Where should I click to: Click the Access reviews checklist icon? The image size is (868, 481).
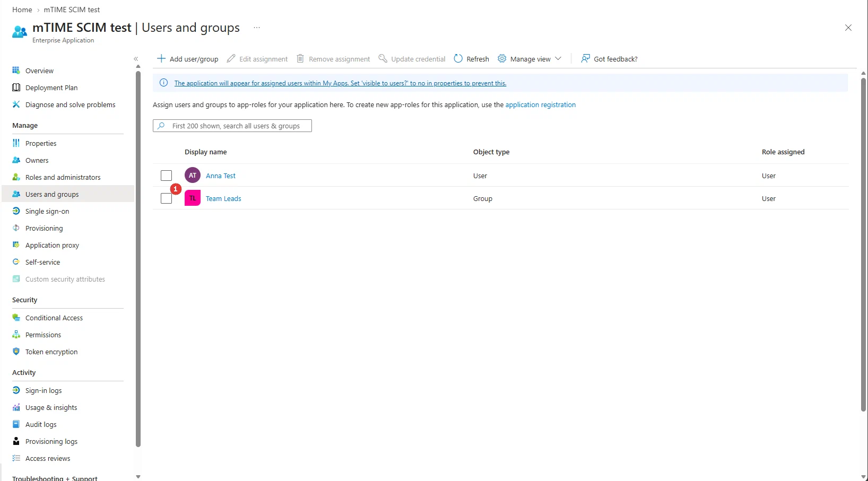(16, 458)
